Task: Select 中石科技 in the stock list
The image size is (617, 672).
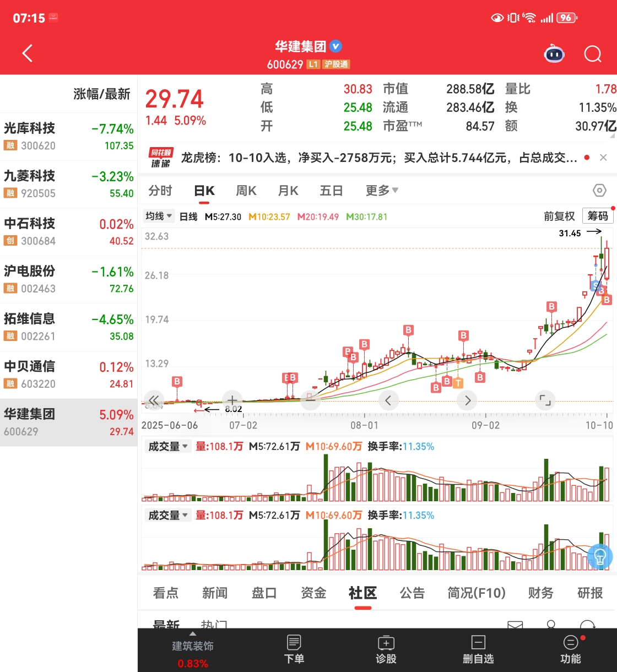Action: click(x=68, y=232)
